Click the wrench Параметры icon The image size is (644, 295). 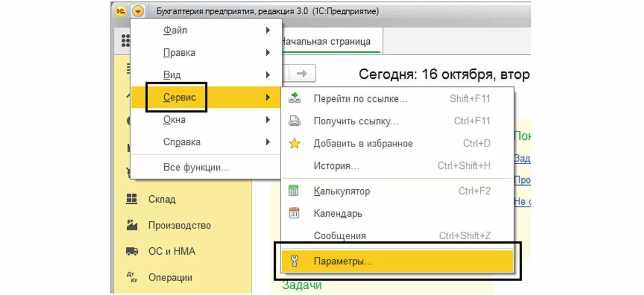(294, 261)
